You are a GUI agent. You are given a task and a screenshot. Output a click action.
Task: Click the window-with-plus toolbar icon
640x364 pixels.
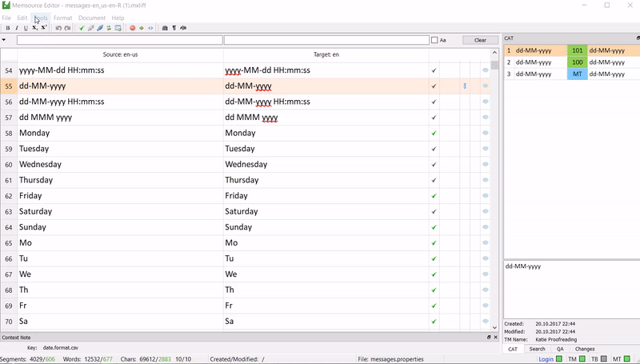pyautogui.click(x=118, y=28)
